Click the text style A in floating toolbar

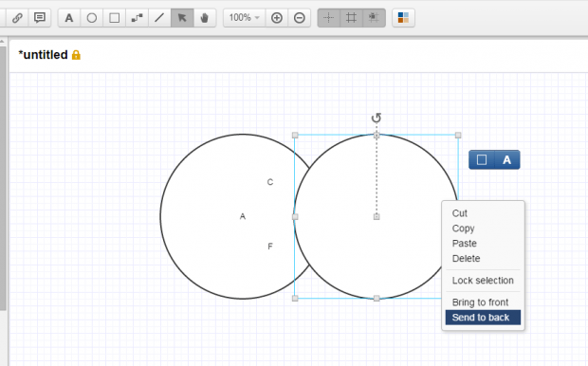[507, 159]
